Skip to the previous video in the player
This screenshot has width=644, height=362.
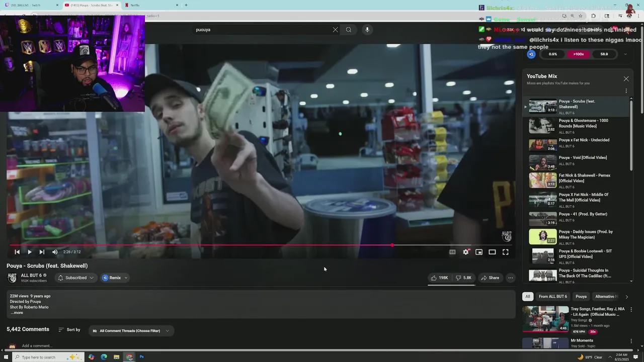pos(17,252)
